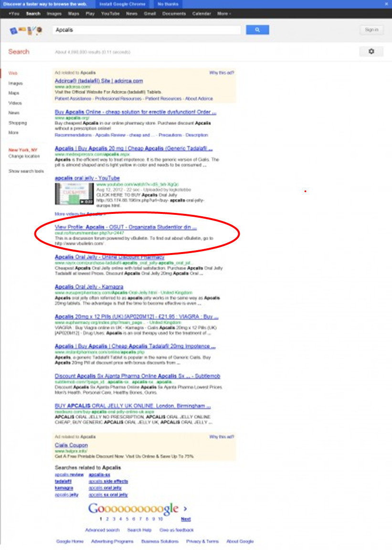
Task: Click the bottom Why this ad? link
Action: (222, 437)
